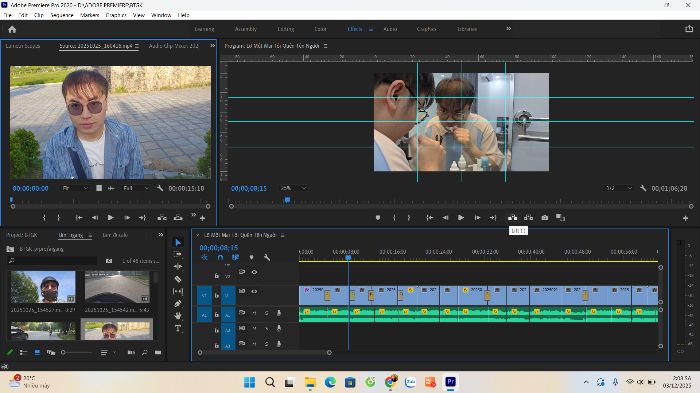Open Program monitor button editor plus
The width and height of the screenshot is (700, 393).
point(685,218)
